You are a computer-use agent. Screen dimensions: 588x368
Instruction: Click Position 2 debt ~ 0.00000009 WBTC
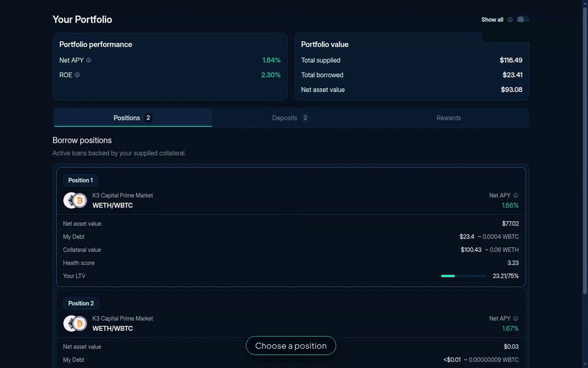(x=491, y=360)
